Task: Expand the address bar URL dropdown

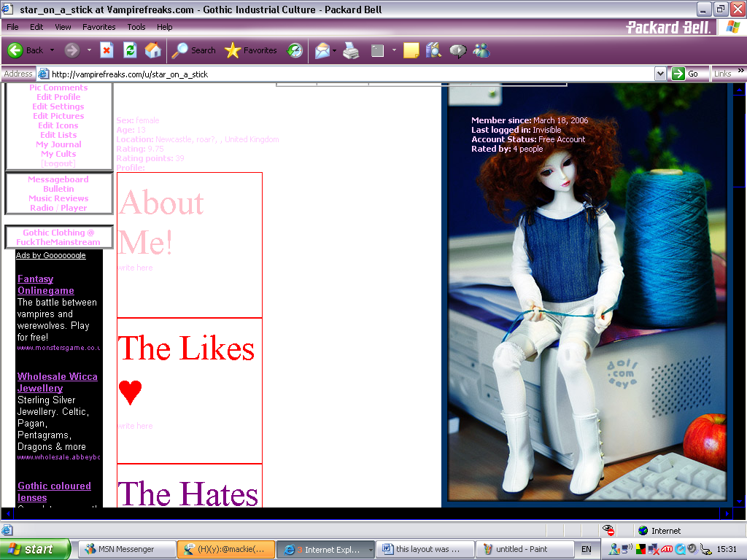Action: click(659, 74)
